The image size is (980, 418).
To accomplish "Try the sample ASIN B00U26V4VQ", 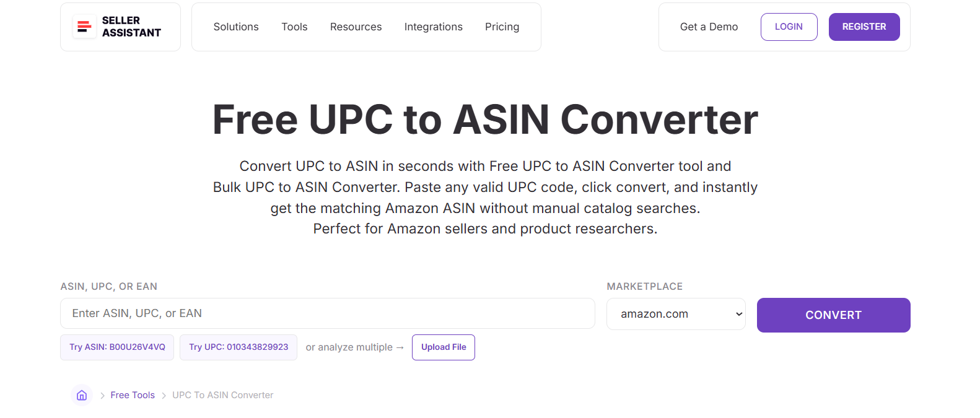I will pos(116,347).
